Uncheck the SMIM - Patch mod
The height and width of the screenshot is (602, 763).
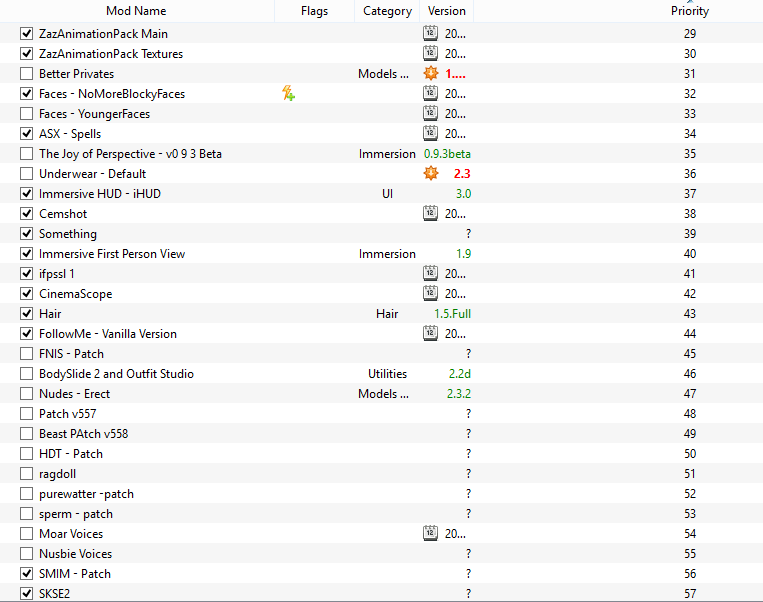26,574
